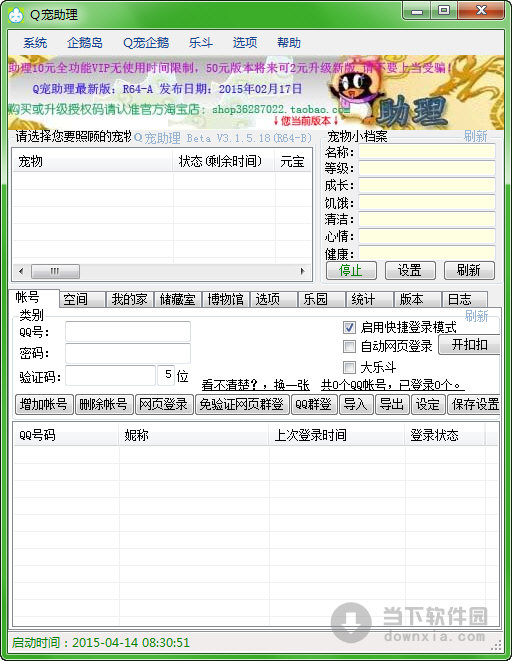
Task: Click the 开扣扣 button
Action: click(x=469, y=345)
